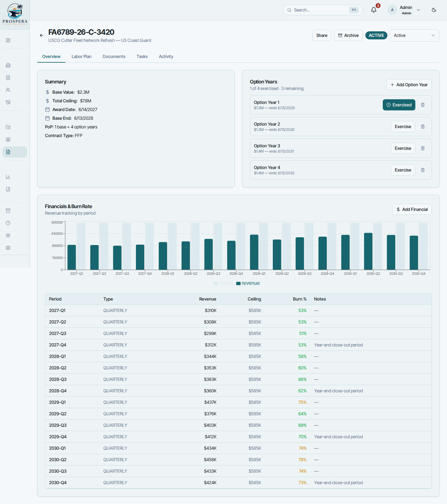Image resolution: width=447 pixels, height=504 pixels.
Task: Open the kanban folder sidebar icon
Action: click(x=8, y=127)
